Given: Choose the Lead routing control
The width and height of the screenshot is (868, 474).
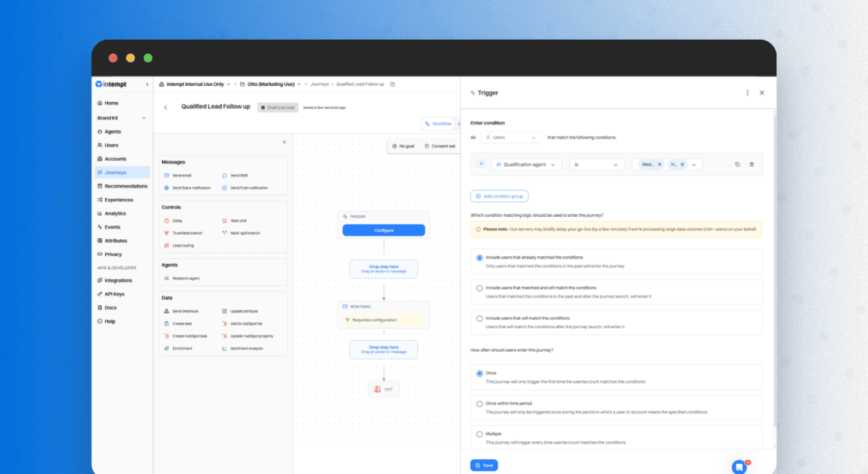Looking at the screenshot, I should click(x=179, y=245).
